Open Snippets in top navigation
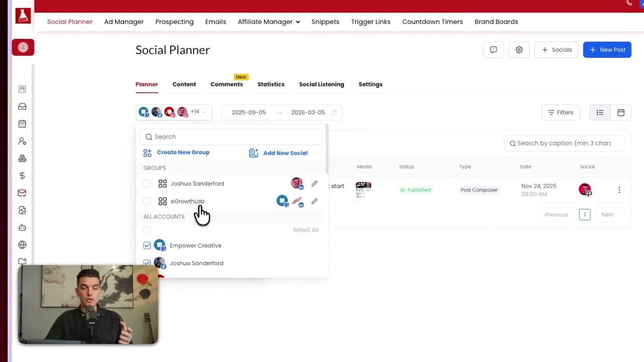Image resolution: width=644 pixels, height=362 pixels. click(x=325, y=22)
